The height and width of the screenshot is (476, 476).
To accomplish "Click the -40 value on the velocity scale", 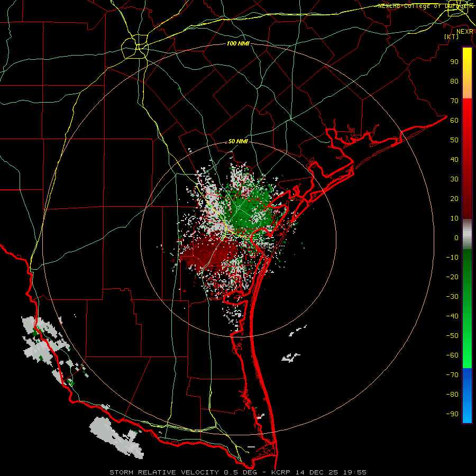I will tap(452, 316).
